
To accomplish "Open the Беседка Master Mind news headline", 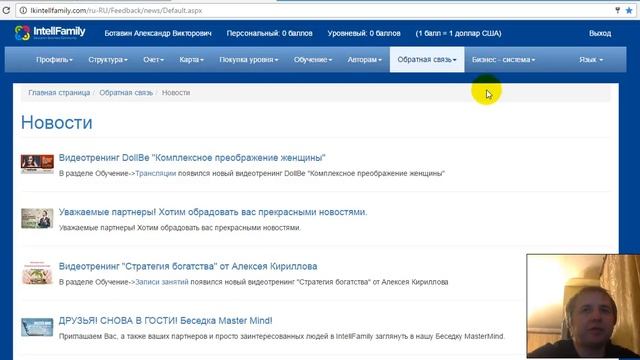I will point(165,320).
